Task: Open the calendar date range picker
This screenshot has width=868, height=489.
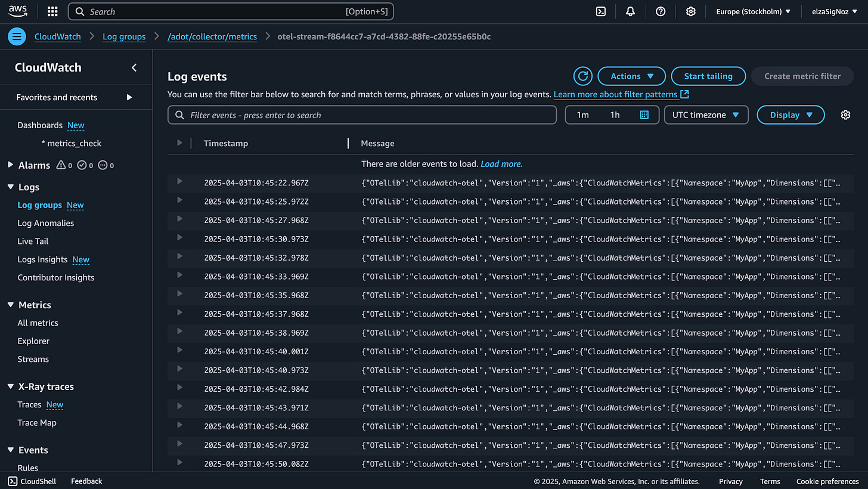Action: coord(644,115)
